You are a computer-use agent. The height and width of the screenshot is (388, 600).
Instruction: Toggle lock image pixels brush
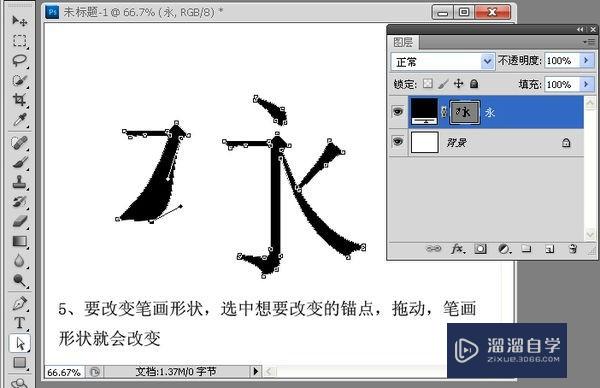(443, 84)
